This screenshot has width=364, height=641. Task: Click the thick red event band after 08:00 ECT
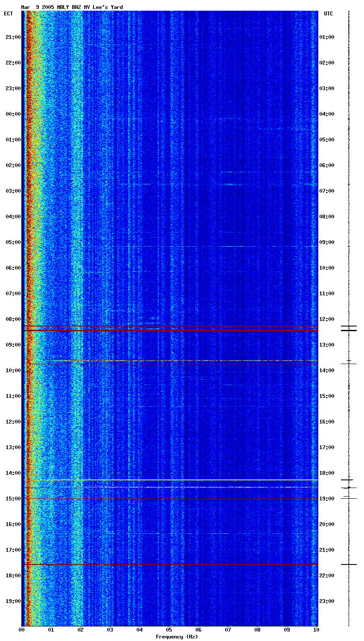tap(170, 330)
